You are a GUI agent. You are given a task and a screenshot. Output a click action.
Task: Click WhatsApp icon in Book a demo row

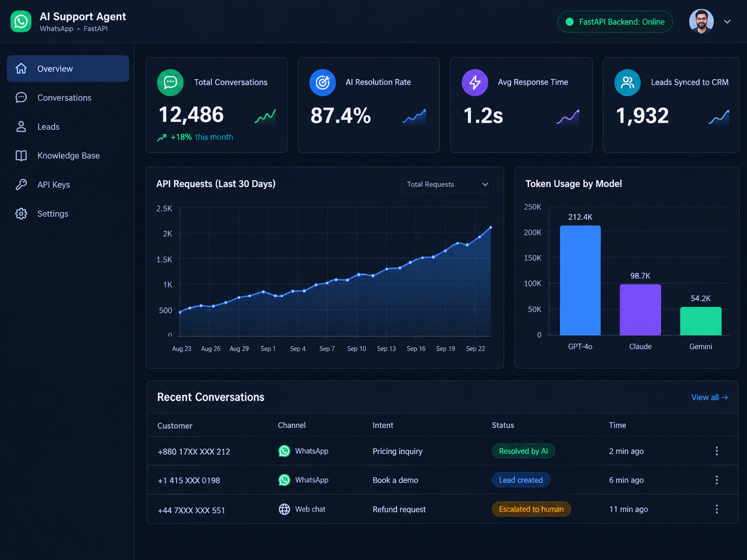pos(284,480)
